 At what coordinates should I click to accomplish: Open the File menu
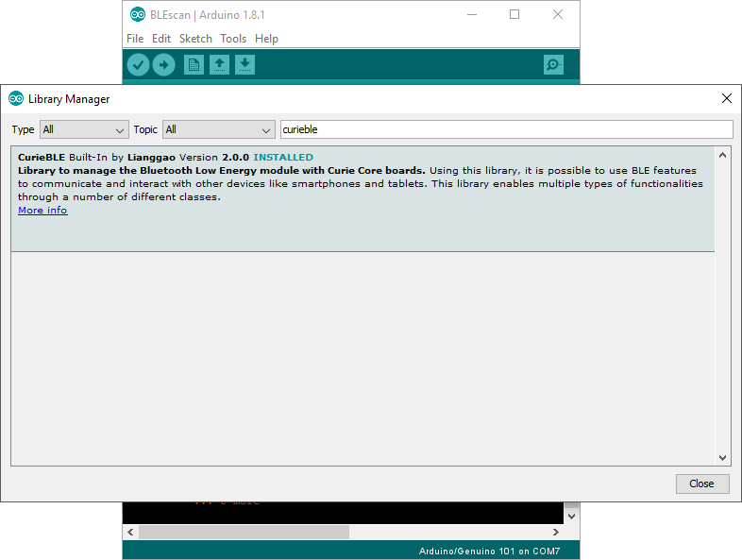click(x=135, y=39)
